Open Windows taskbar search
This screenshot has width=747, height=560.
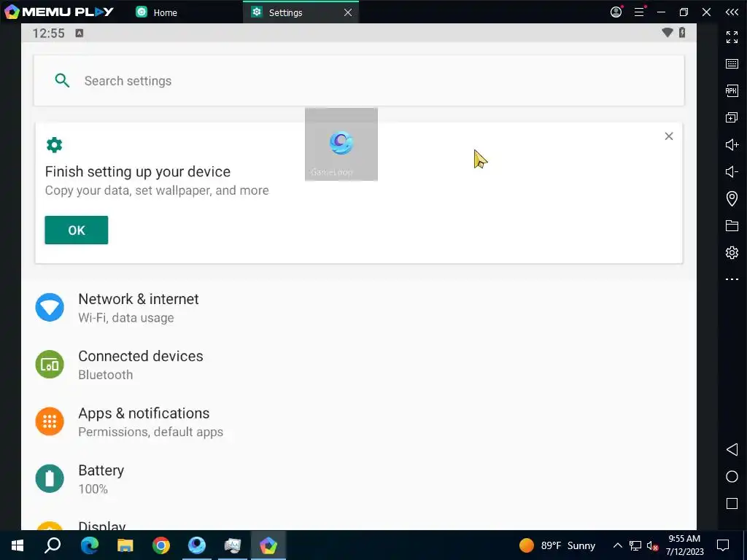(53, 545)
